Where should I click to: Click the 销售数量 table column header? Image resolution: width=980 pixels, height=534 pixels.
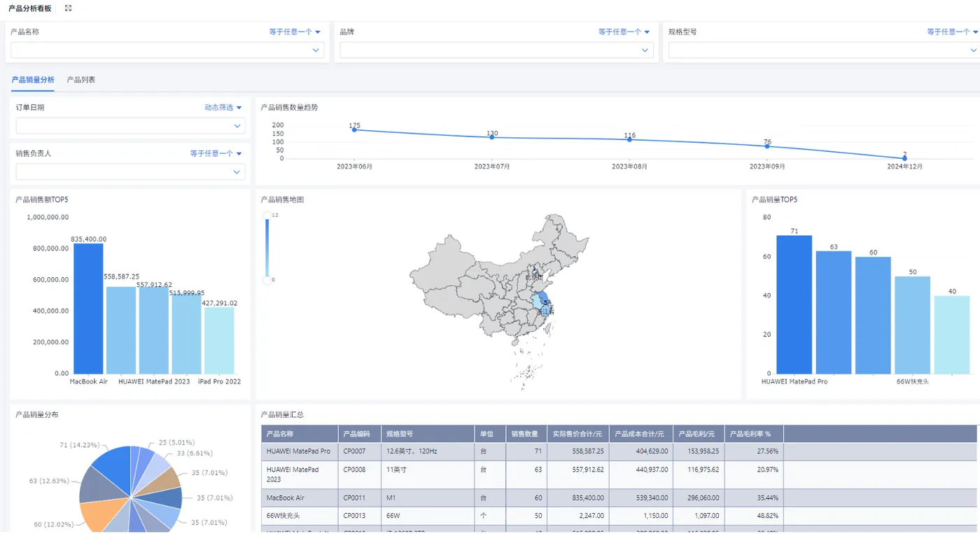coord(526,433)
